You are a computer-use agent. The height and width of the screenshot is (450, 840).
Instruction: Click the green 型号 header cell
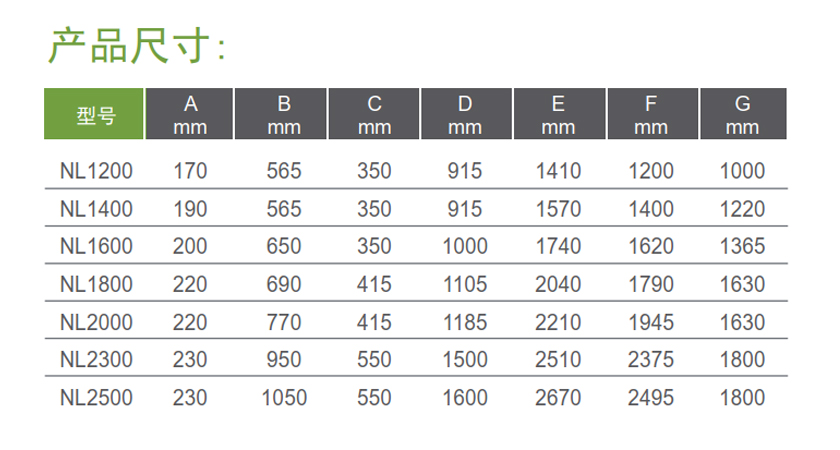click(94, 114)
